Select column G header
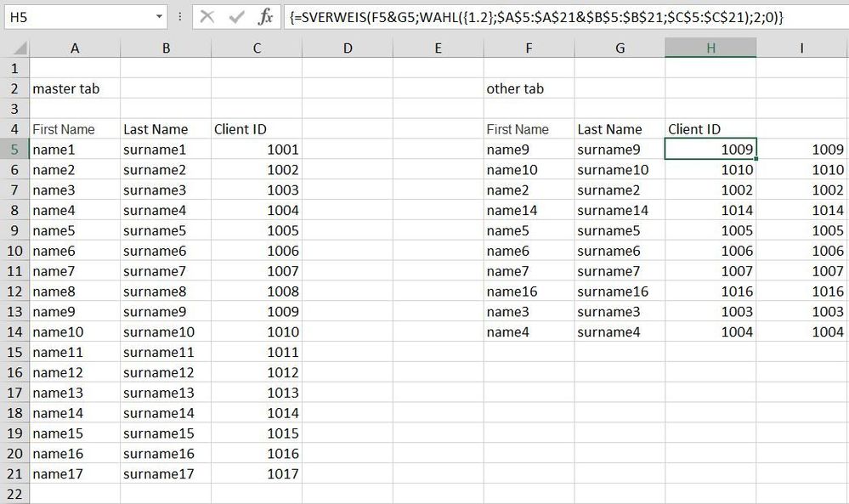This screenshot has height=504, width=849. tap(620, 48)
